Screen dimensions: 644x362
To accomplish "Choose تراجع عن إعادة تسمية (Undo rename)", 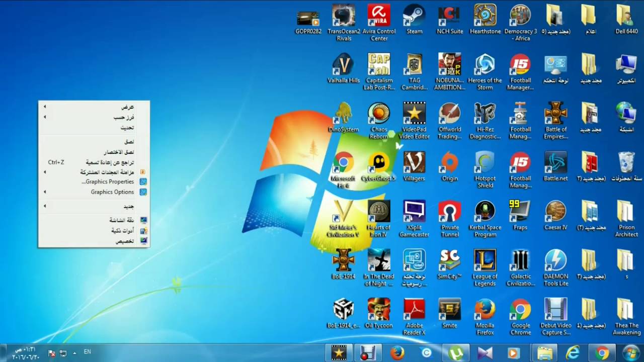I will (94, 162).
